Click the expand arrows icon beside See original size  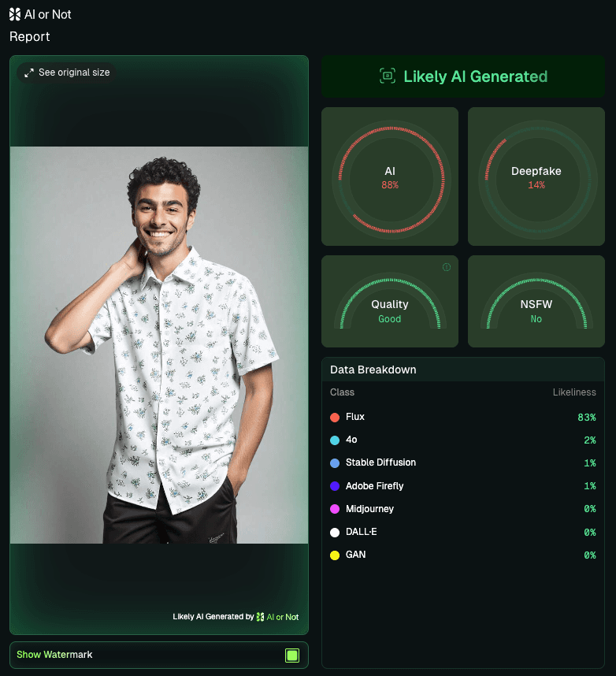[29, 72]
